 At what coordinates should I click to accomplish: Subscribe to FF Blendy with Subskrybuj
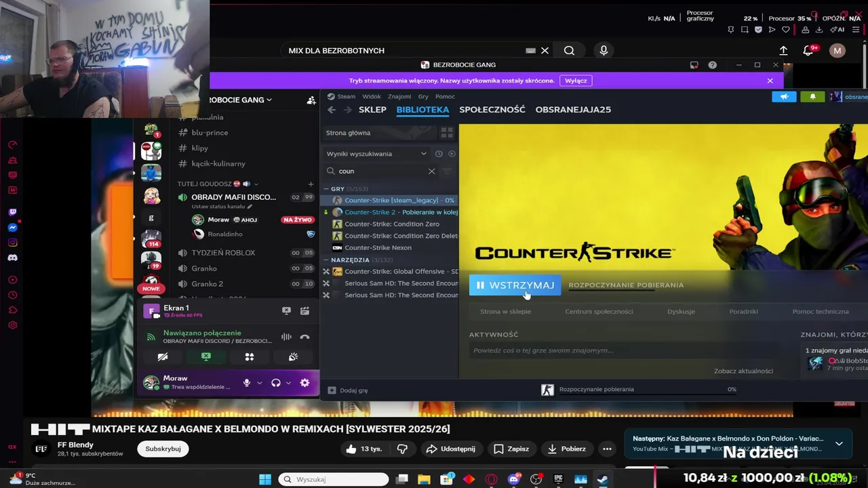(163, 449)
